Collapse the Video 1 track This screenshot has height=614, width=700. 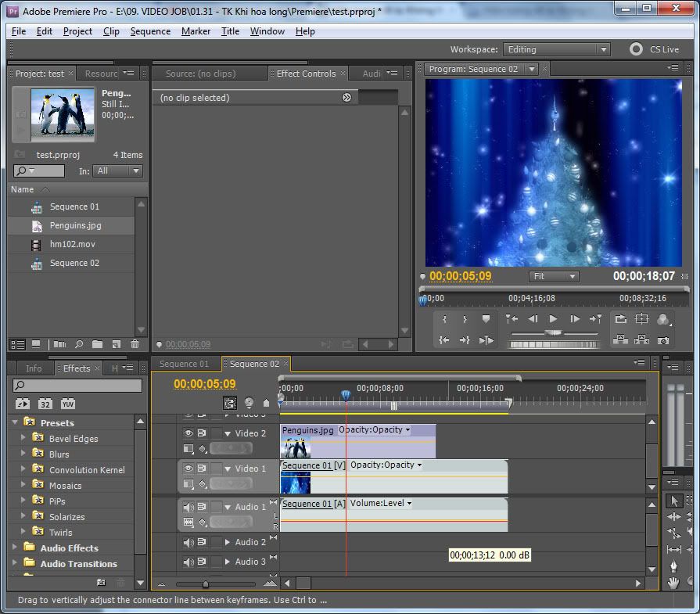click(228, 469)
